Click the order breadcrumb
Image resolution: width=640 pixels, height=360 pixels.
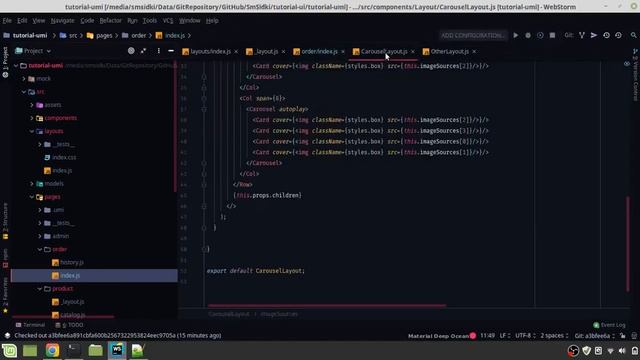tap(134, 36)
